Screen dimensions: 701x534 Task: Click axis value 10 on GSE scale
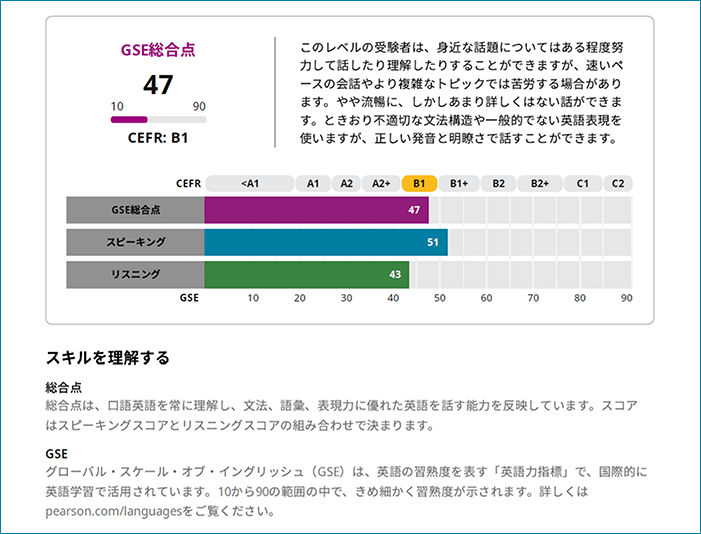point(253,298)
